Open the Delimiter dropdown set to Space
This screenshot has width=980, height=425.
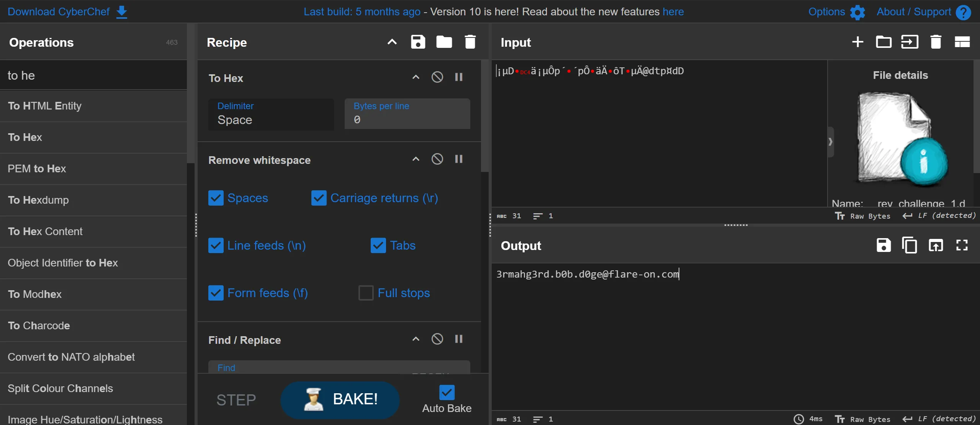(x=271, y=114)
